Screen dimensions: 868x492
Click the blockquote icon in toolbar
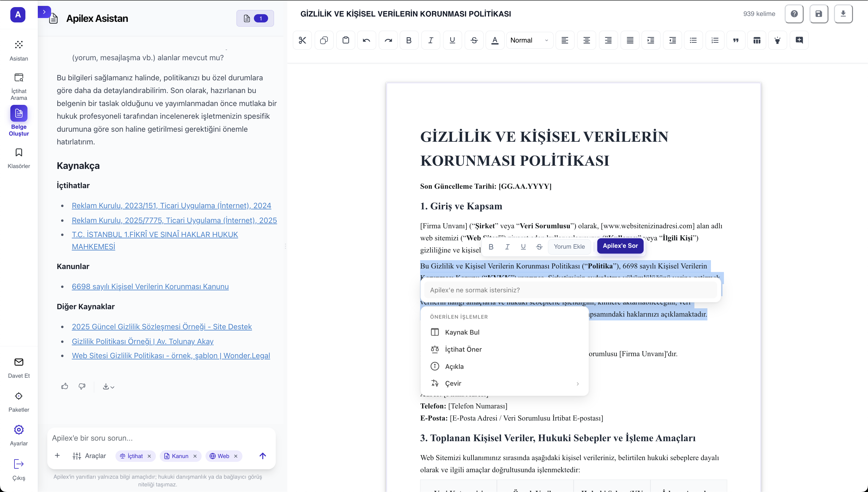[x=736, y=40]
